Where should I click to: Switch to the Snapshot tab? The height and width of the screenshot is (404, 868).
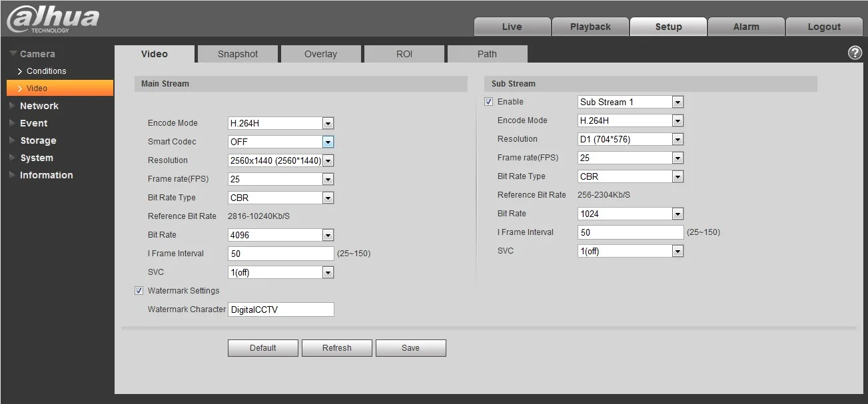[x=238, y=54]
